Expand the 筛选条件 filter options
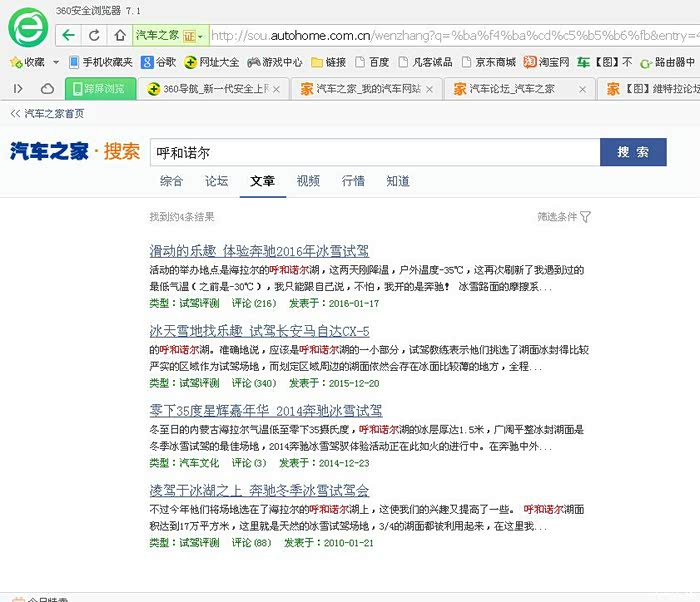 tap(564, 217)
